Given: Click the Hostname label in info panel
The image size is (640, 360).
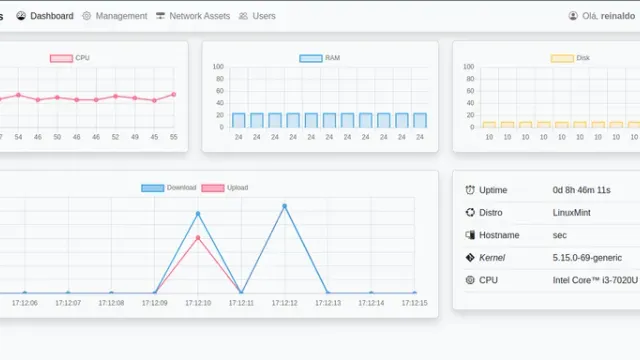Looking at the screenshot, I should [499, 235].
